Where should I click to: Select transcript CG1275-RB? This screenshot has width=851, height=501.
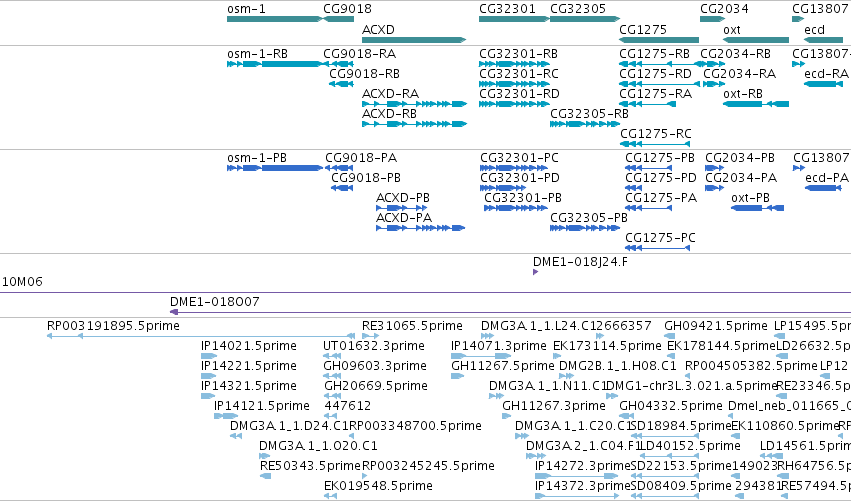[x=659, y=64]
